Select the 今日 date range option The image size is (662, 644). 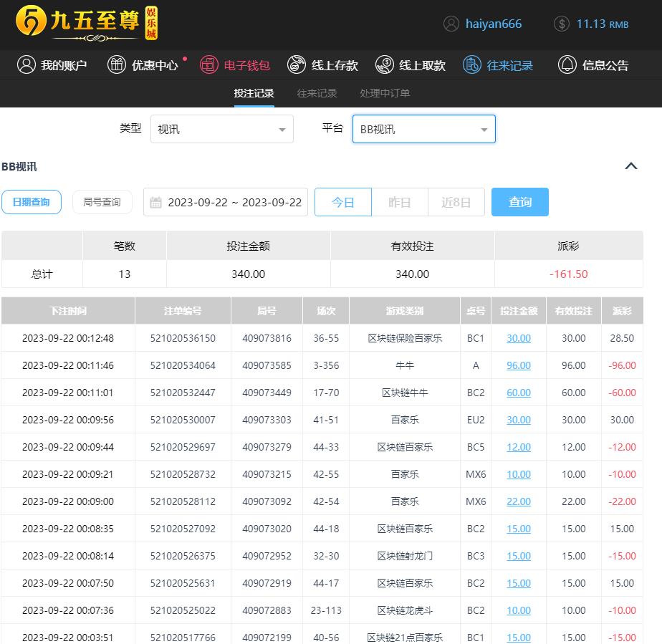343,202
